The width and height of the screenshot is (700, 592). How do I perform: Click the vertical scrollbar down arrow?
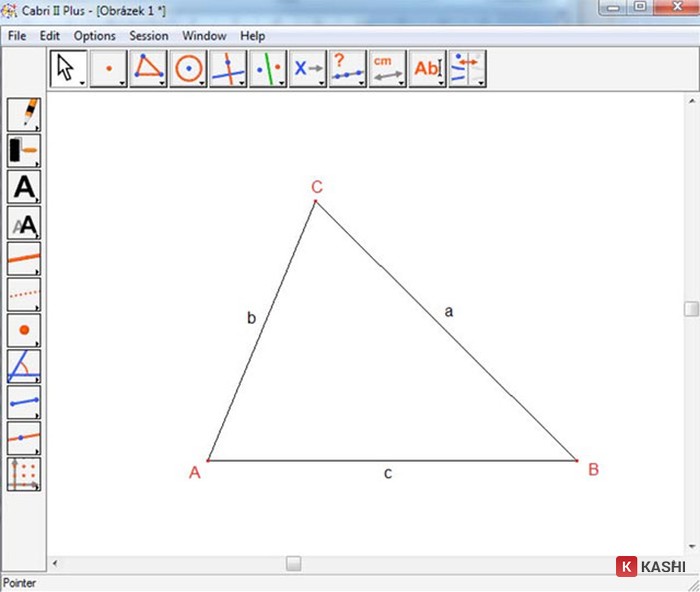(x=691, y=546)
